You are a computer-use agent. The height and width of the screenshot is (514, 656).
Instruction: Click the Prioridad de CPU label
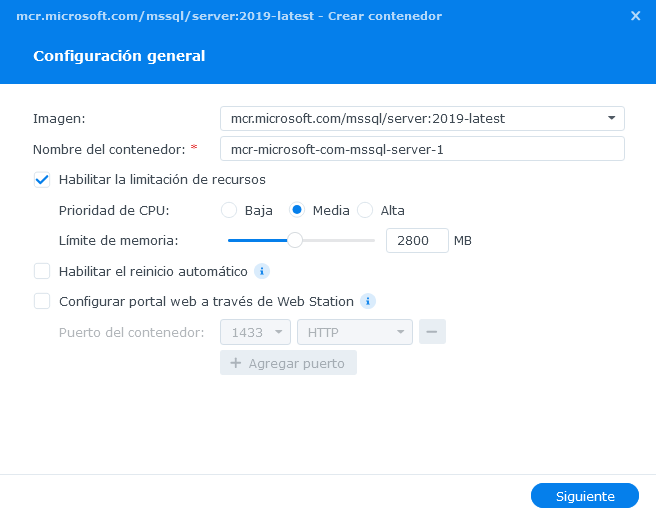point(114,210)
